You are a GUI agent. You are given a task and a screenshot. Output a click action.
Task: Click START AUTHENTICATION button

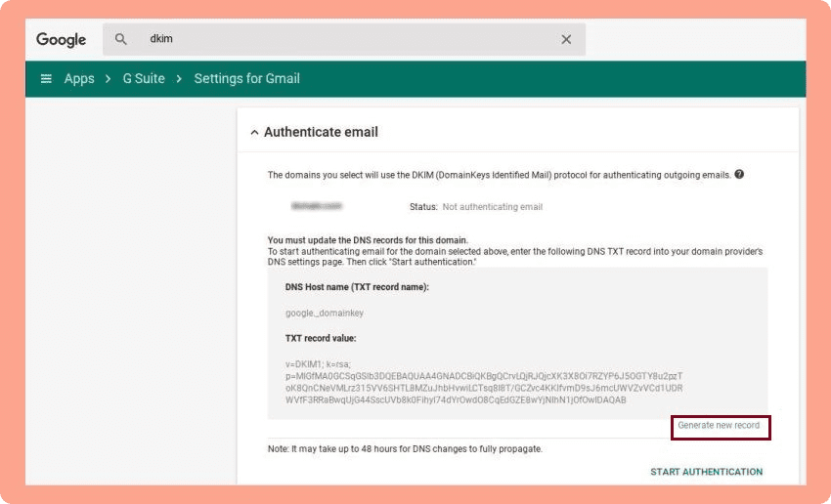tap(707, 472)
